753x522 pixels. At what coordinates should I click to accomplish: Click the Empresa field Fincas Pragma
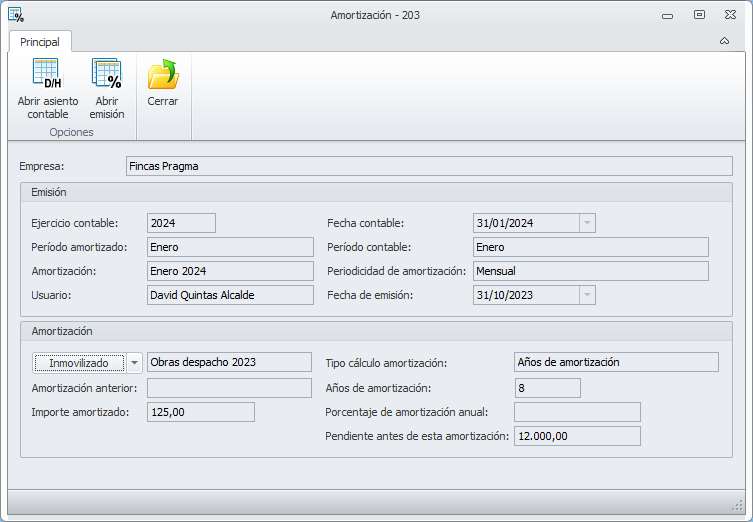(428, 167)
